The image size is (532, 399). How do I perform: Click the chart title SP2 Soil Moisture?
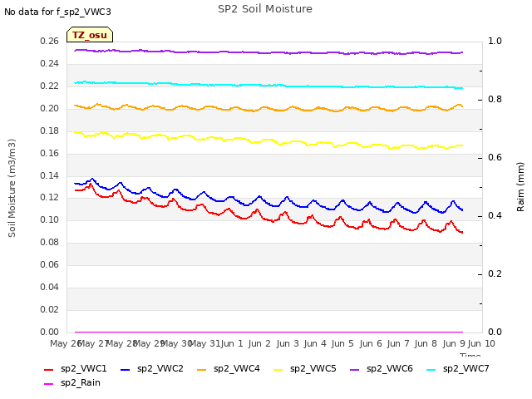(265, 9)
